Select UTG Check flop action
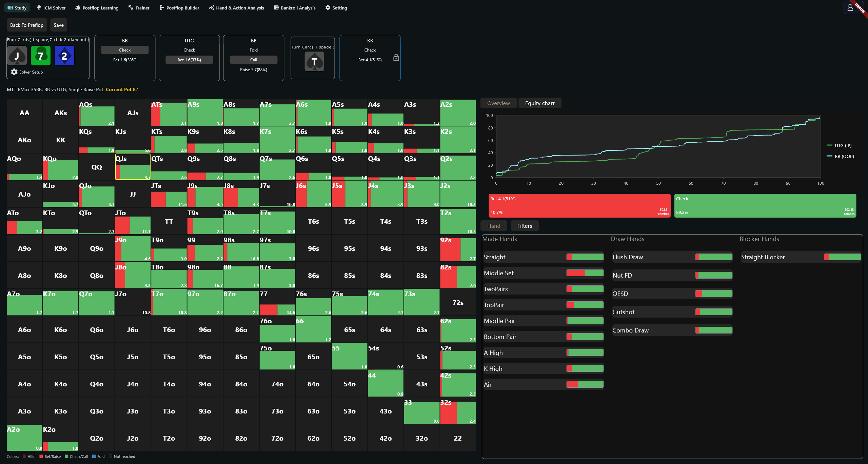This screenshot has width=868, height=464. tap(189, 50)
